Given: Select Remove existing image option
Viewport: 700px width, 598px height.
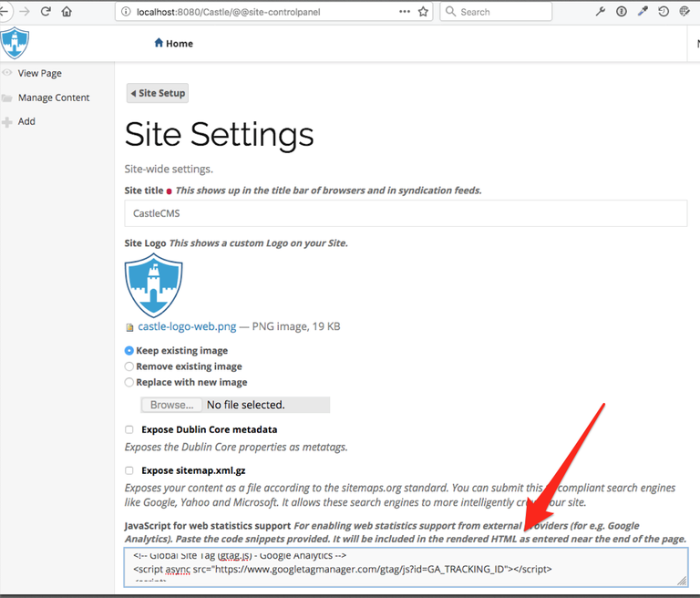Looking at the screenshot, I should (129, 366).
